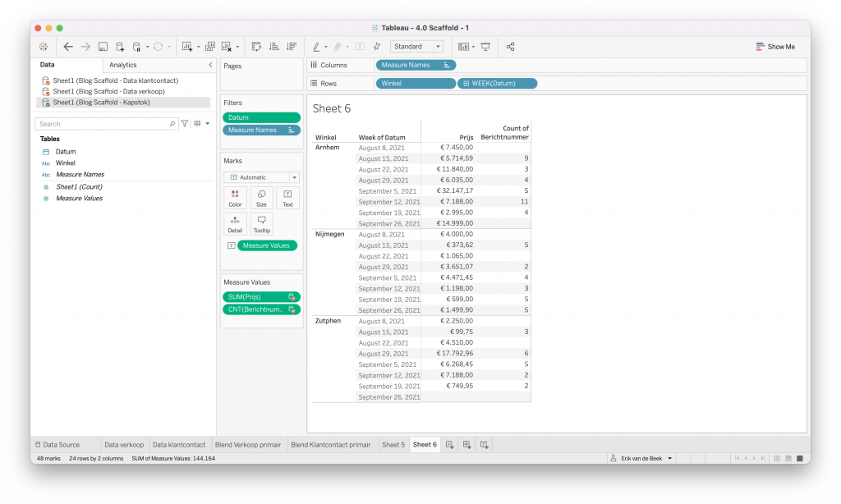Click the Back (undo) arrow
This screenshot has height=504, width=841.
click(x=68, y=47)
